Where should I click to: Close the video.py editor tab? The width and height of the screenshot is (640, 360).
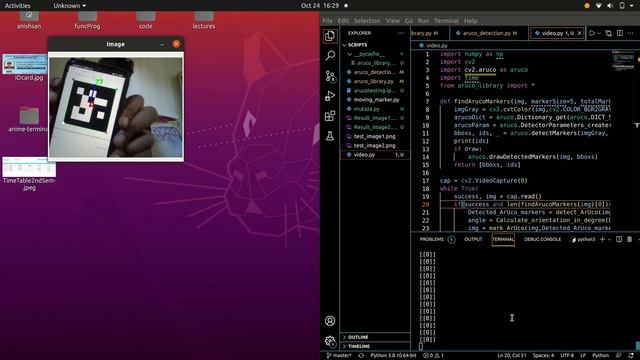click(x=579, y=33)
